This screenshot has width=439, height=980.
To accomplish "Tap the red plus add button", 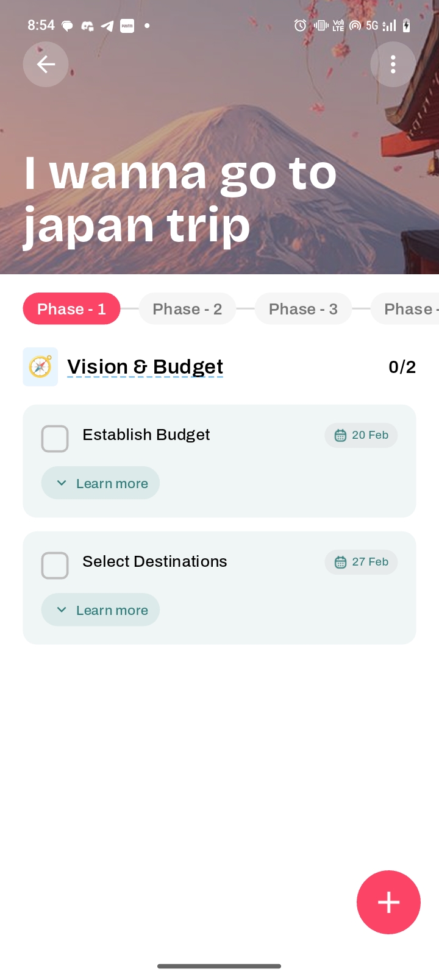I will (x=388, y=902).
